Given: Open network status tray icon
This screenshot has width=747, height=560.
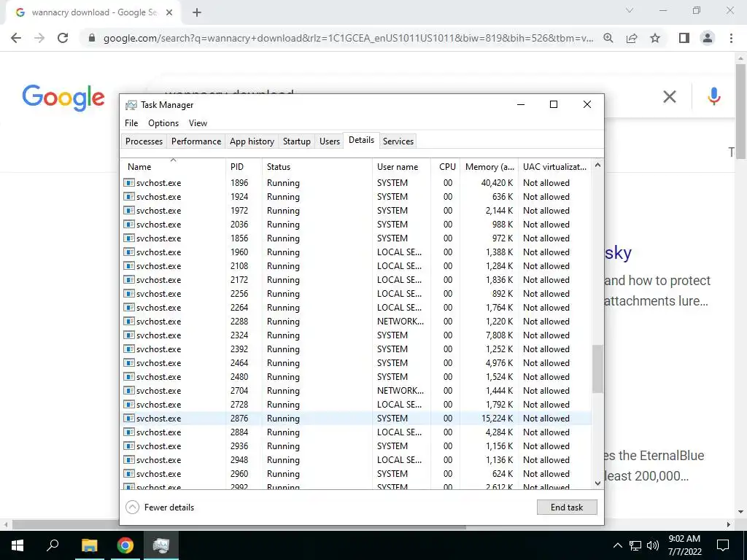Looking at the screenshot, I should (635, 545).
